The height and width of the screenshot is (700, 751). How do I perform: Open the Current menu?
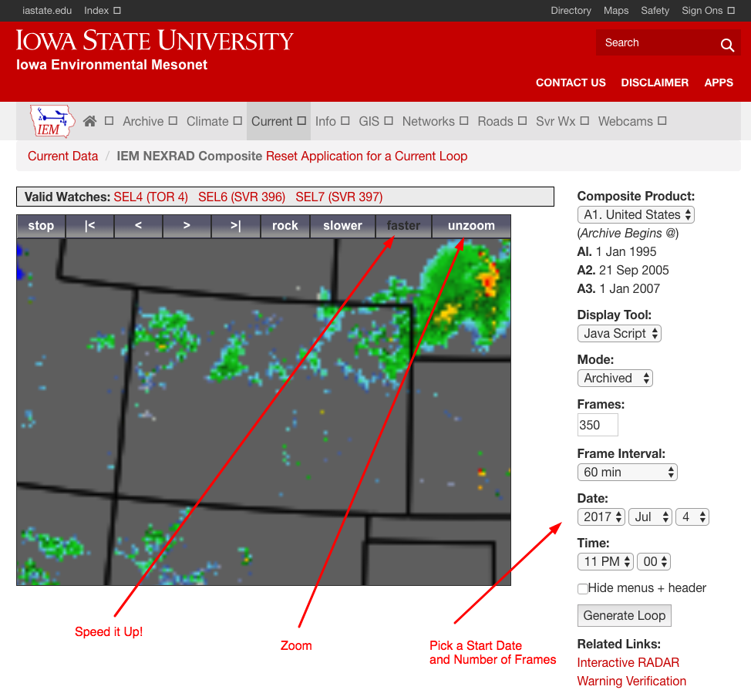tap(278, 121)
